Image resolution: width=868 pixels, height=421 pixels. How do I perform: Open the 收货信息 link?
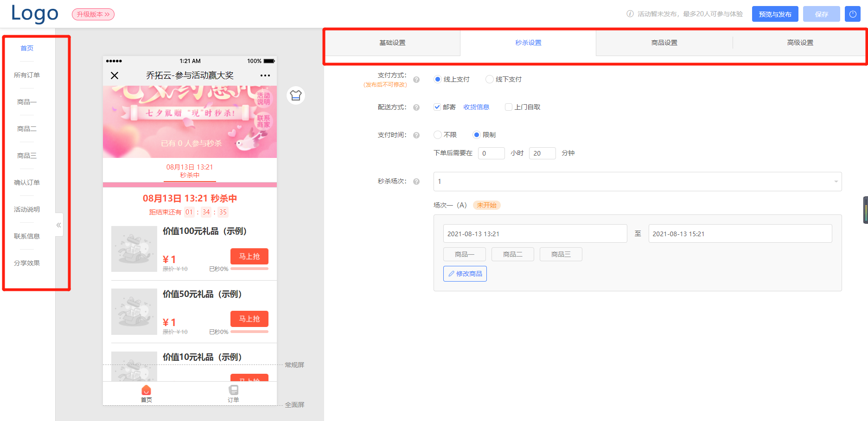pos(476,107)
